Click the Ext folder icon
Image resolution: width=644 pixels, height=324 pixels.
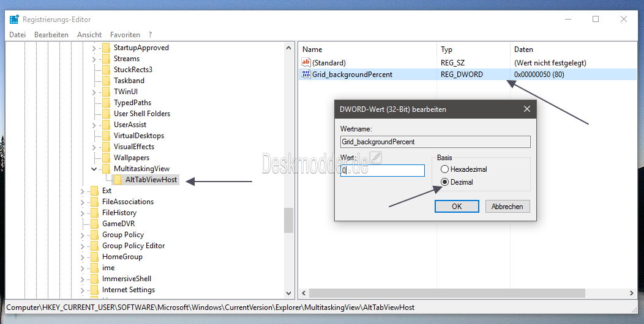pos(94,191)
